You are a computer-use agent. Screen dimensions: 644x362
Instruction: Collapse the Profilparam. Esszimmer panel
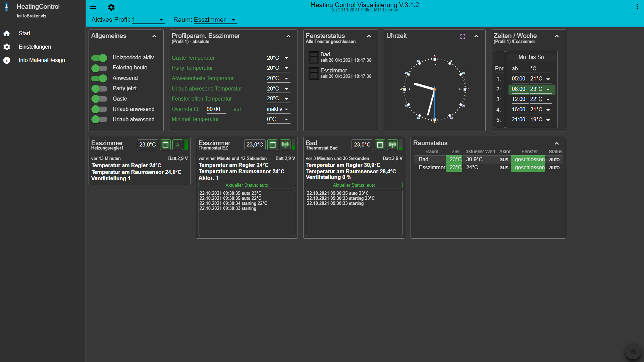click(288, 36)
